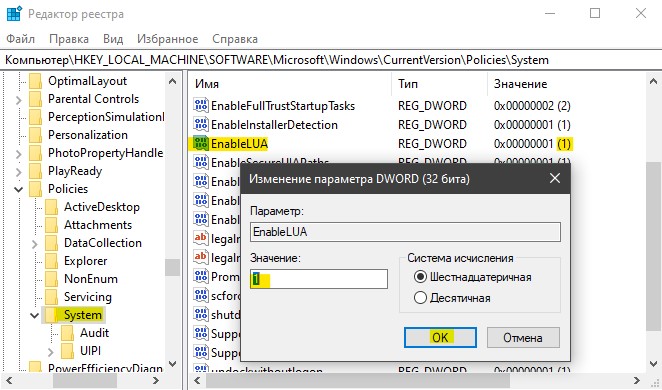The height and width of the screenshot is (390, 662).
Task: Click the tree pane vertical scrollbar thumb
Action: pos(172,267)
